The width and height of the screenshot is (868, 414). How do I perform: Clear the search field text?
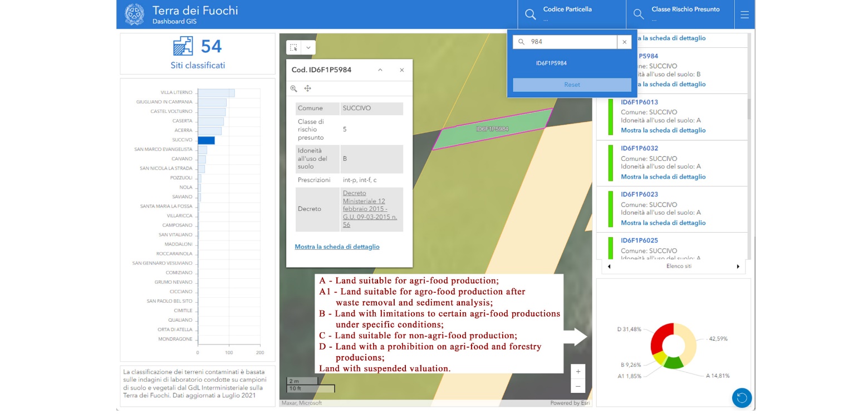pos(624,42)
